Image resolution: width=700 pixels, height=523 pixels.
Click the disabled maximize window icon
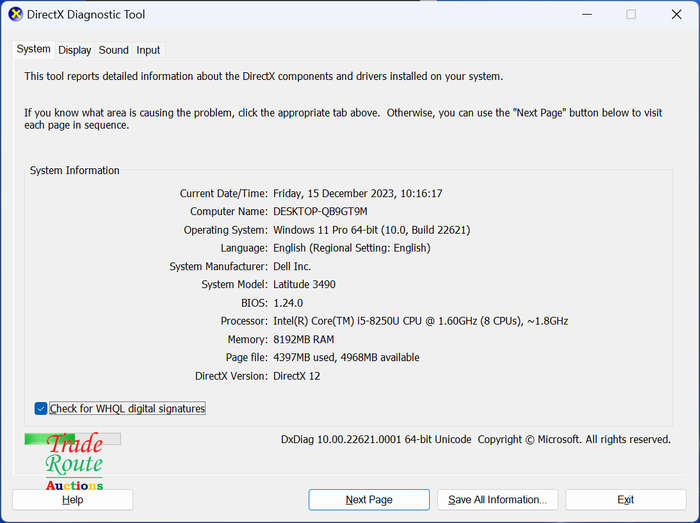(x=631, y=14)
